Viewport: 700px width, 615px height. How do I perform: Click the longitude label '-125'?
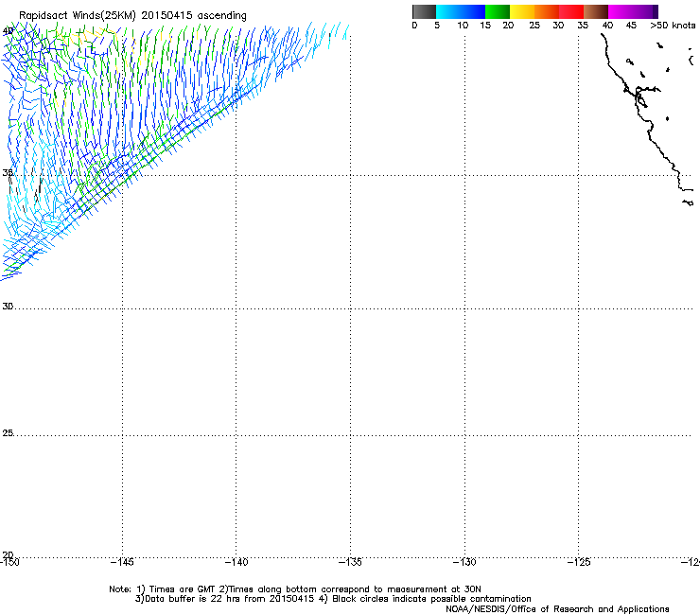579,562
